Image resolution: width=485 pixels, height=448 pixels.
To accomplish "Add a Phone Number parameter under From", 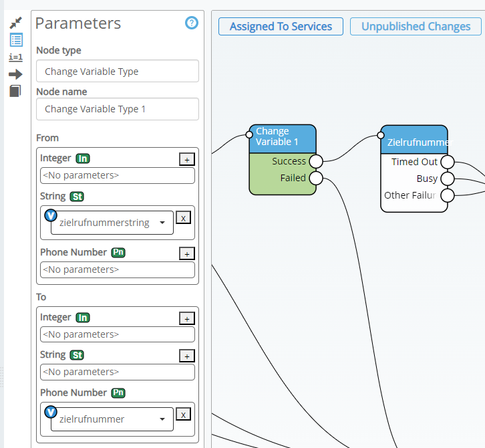I will tap(187, 253).
